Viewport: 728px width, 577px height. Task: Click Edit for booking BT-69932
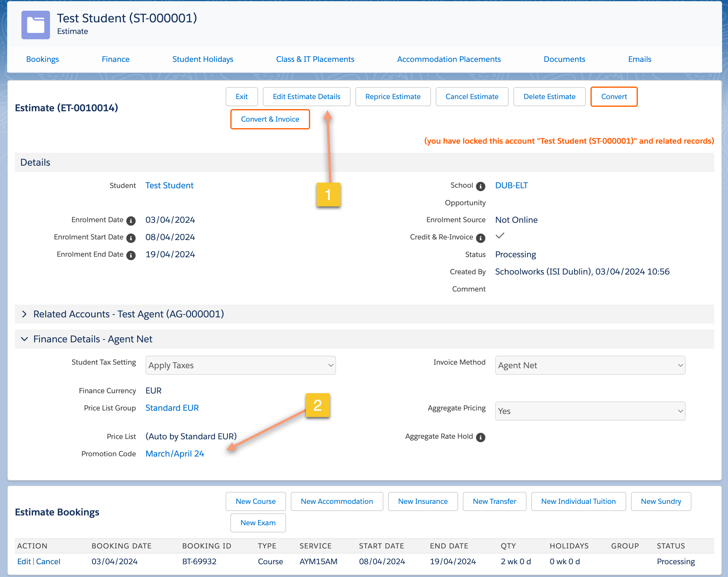[24, 562]
